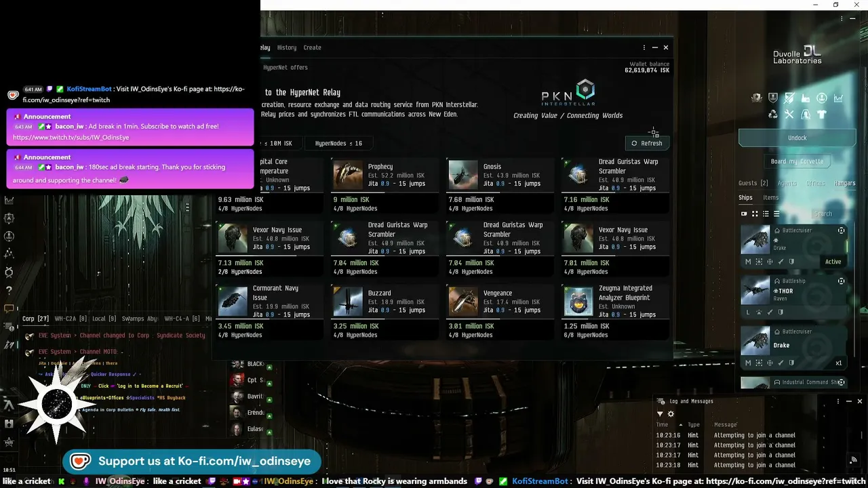This screenshot has width=868, height=488.
Task: Click the M slot icon on the Active Drake card
Action: click(x=748, y=262)
